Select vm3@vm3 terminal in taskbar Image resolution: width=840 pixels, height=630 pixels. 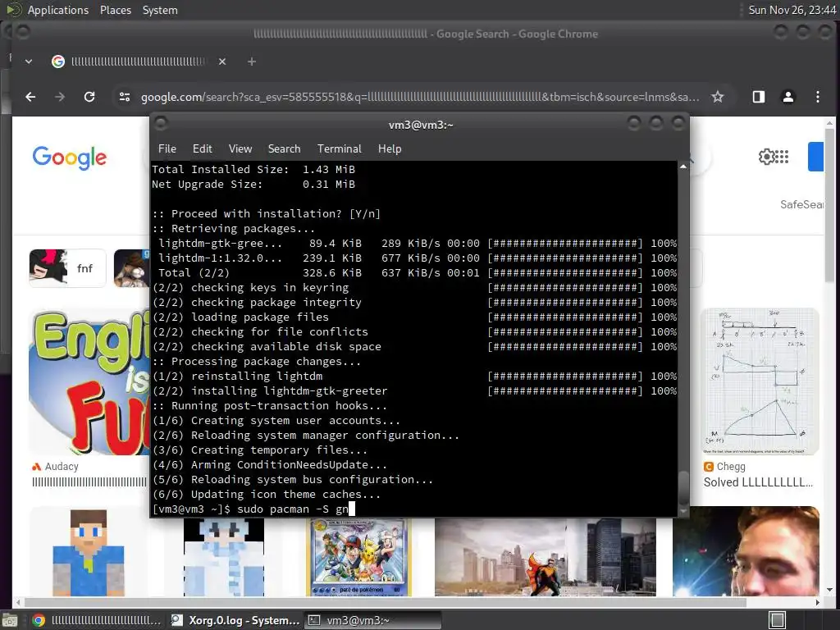click(373, 620)
